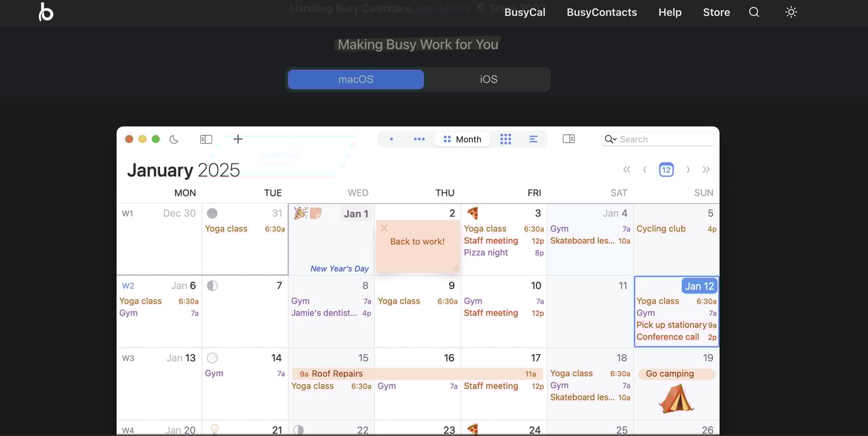Click the sun theme icon in the website header

pos(790,11)
